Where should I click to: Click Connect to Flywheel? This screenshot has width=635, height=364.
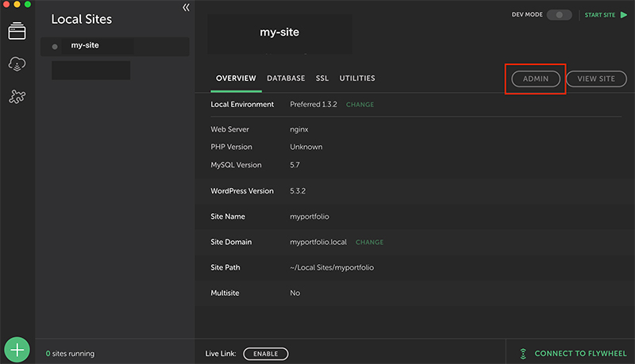point(580,354)
